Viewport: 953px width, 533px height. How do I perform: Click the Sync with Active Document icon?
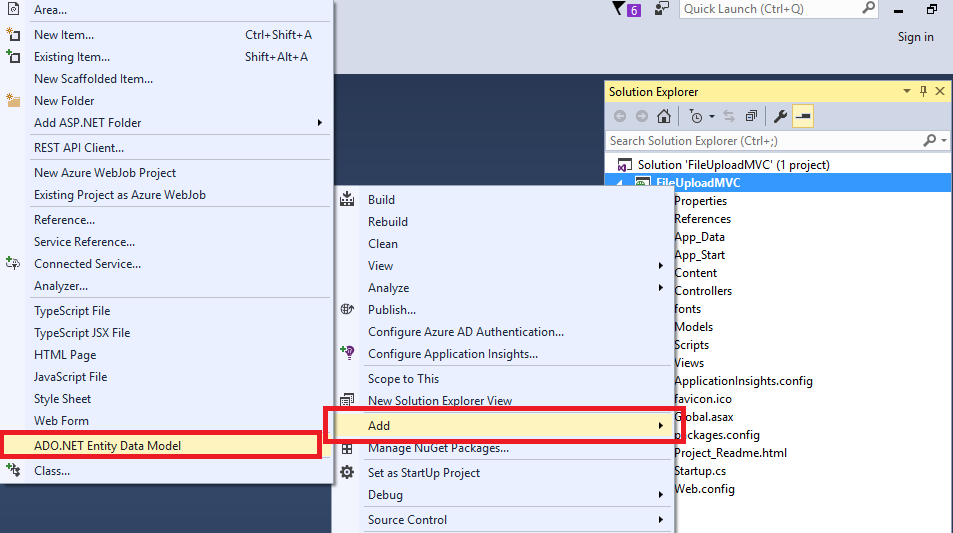pos(729,116)
